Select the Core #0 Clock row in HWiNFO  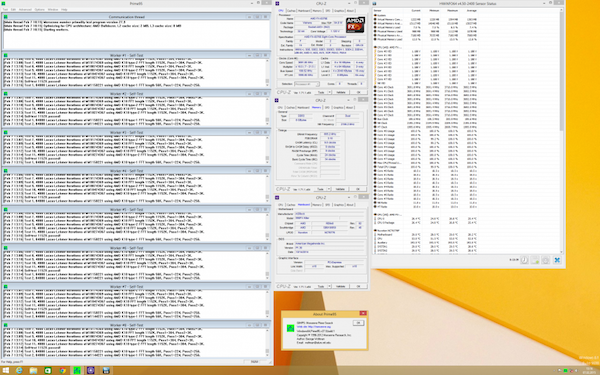click(x=426, y=87)
